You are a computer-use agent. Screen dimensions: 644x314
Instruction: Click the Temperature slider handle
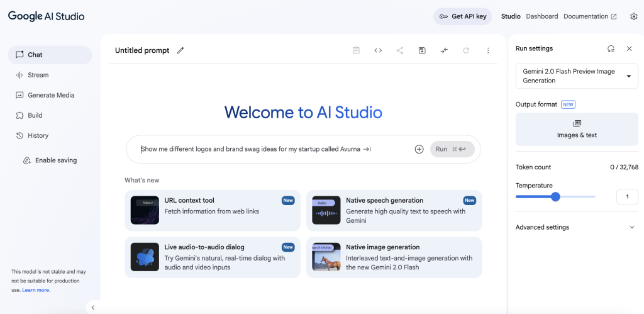coord(555,197)
